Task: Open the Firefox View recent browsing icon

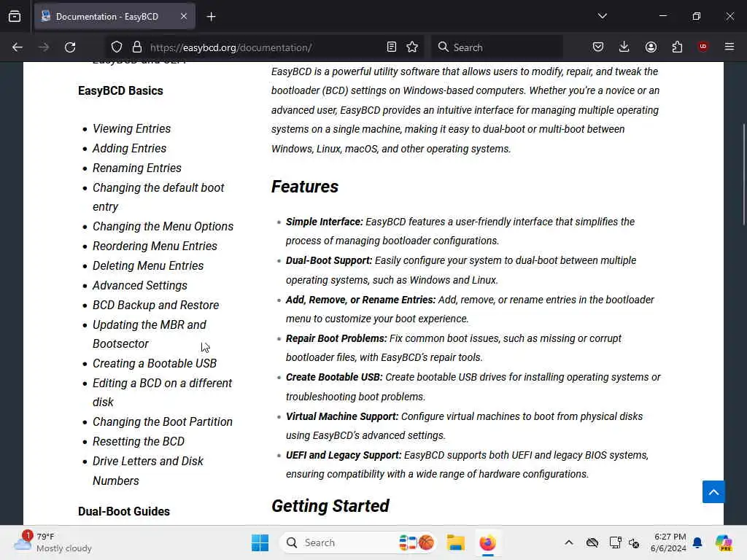Action: pos(15,17)
